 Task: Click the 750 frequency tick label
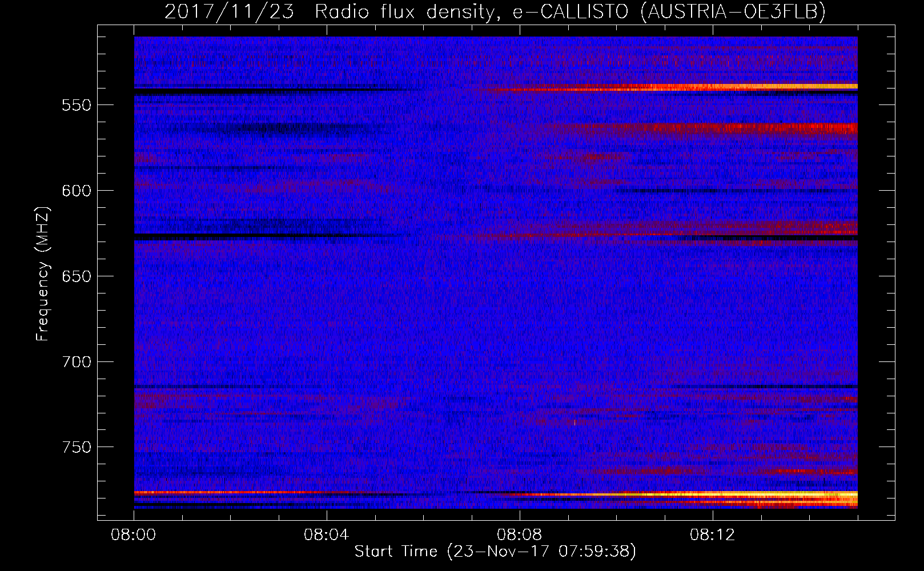(77, 447)
